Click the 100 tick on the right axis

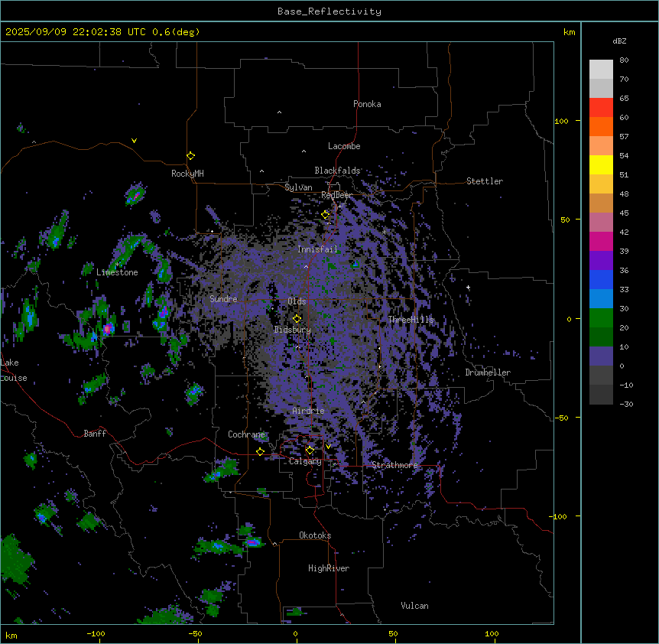coord(561,121)
